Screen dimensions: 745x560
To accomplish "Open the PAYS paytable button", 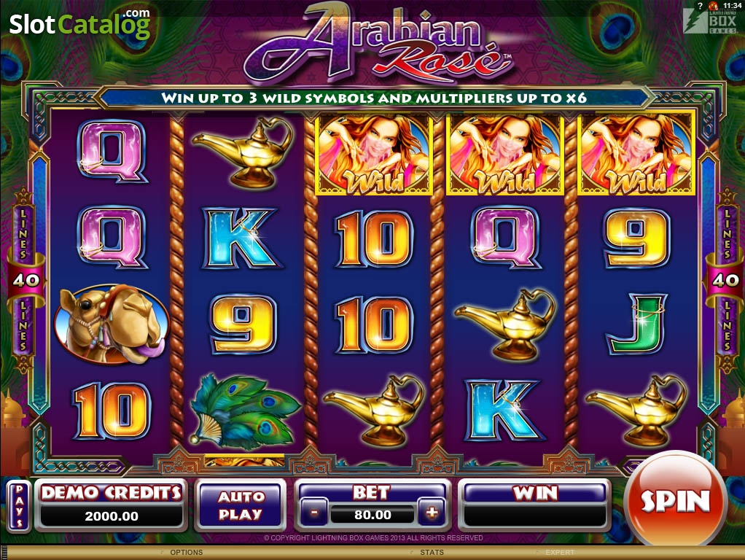I will coord(20,506).
